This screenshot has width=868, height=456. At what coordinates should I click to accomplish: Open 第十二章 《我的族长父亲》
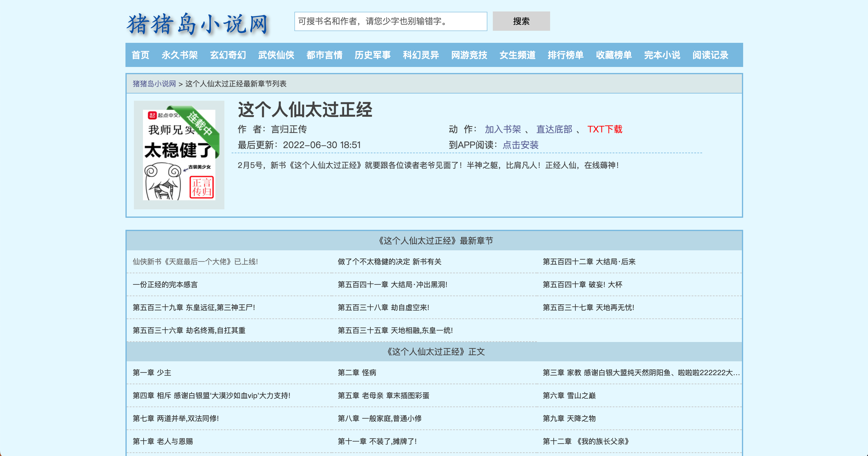pyautogui.click(x=586, y=441)
